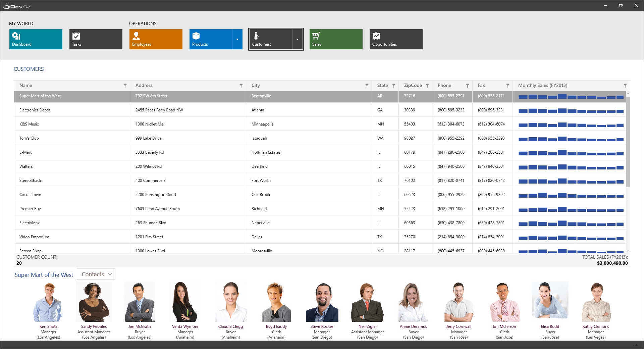The width and height of the screenshot is (644, 349).
Task: Click the Super Mart of the West heading
Action: click(44, 275)
